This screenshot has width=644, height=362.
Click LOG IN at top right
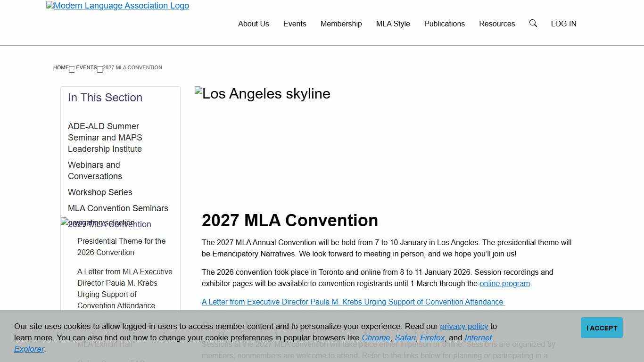(x=563, y=24)
